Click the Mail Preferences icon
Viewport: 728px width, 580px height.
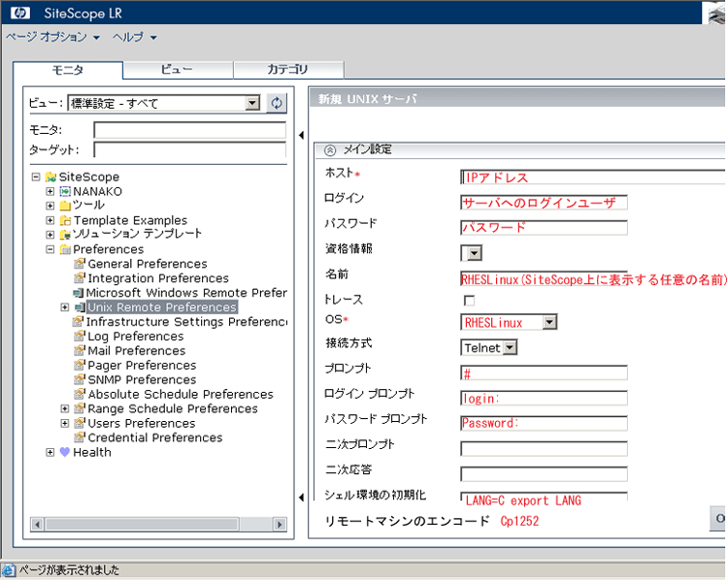click(x=80, y=350)
